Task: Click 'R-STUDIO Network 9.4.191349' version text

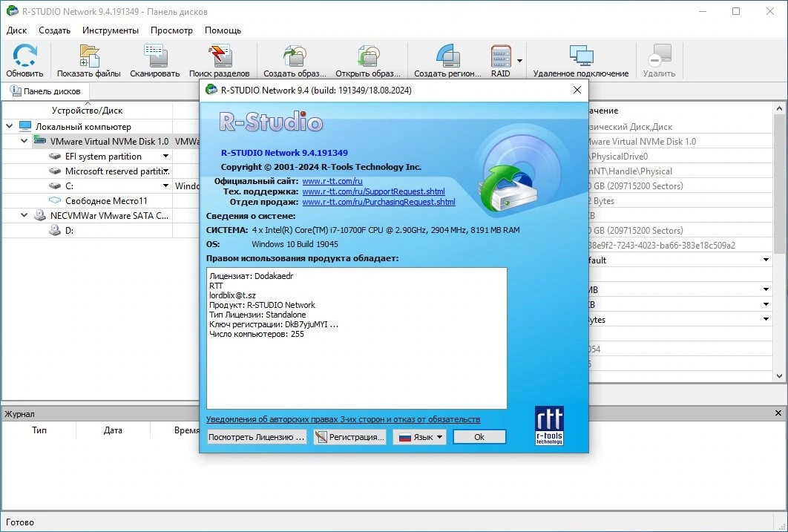Action: click(284, 153)
